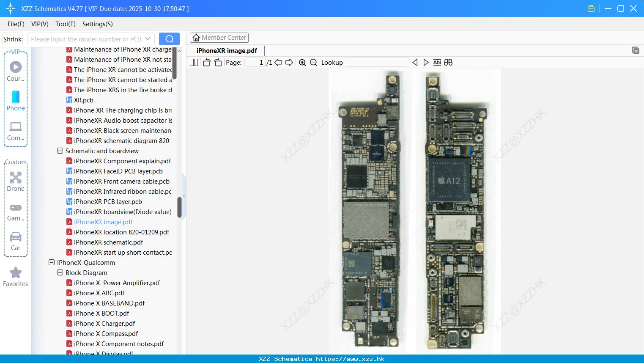This screenshot has width=644, height=363.
Task: Open the VIP(V) menu
Action: [x=40, y=24]
